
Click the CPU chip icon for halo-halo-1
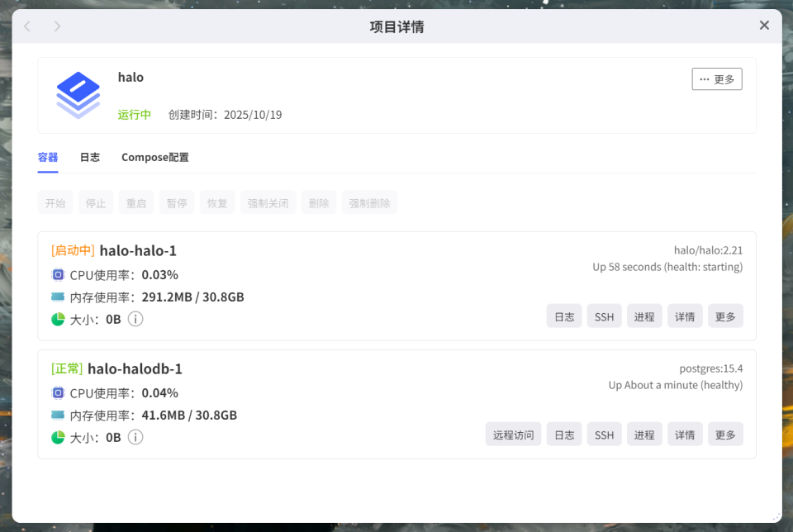(x=58, y=274)
